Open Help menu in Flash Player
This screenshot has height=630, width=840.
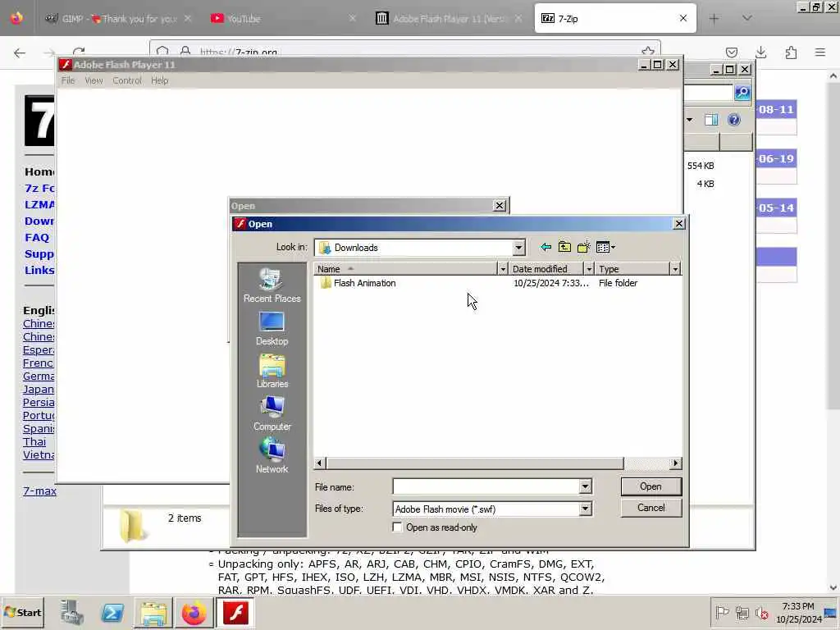(x=160, y=80)
